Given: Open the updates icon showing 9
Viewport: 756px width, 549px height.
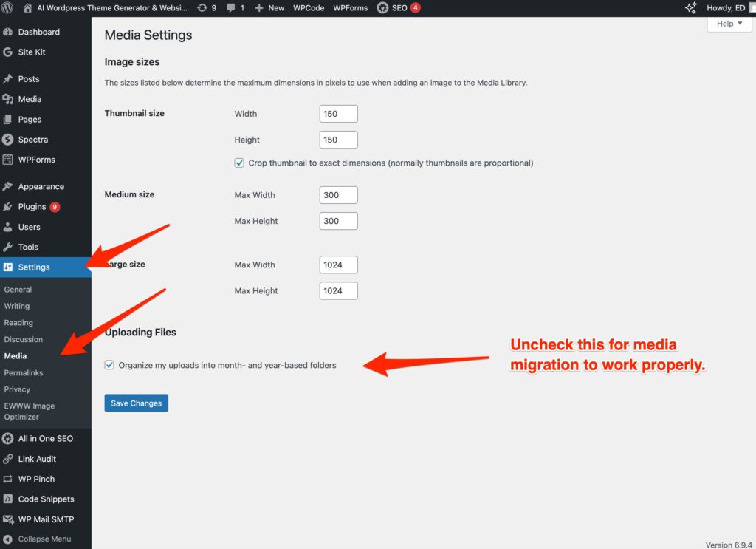Looking at the screenshot, I should (x=203, y=8).
